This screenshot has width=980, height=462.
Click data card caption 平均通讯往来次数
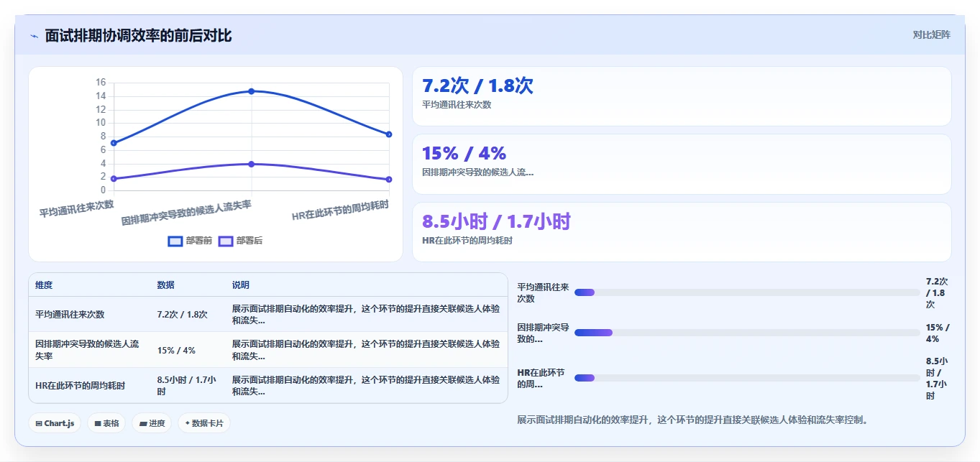click(457, 105)
